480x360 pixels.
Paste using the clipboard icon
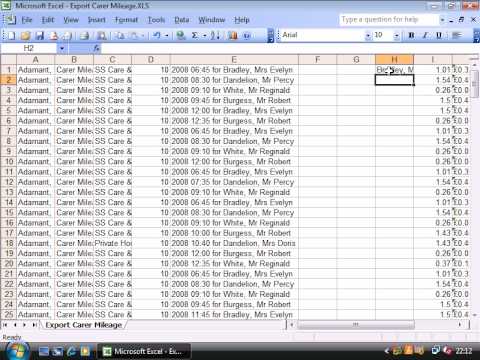coord(134,35)
